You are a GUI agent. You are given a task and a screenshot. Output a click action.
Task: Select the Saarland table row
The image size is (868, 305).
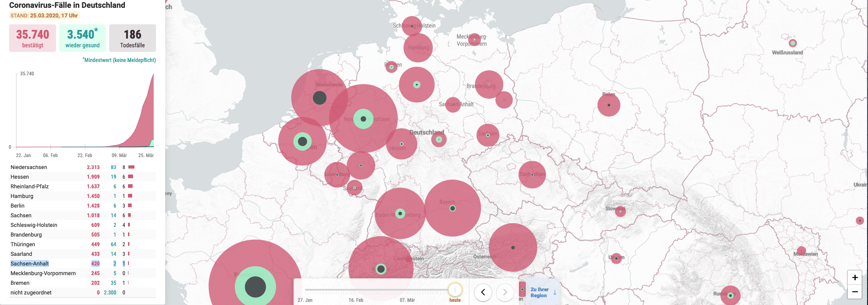(83, 254)
